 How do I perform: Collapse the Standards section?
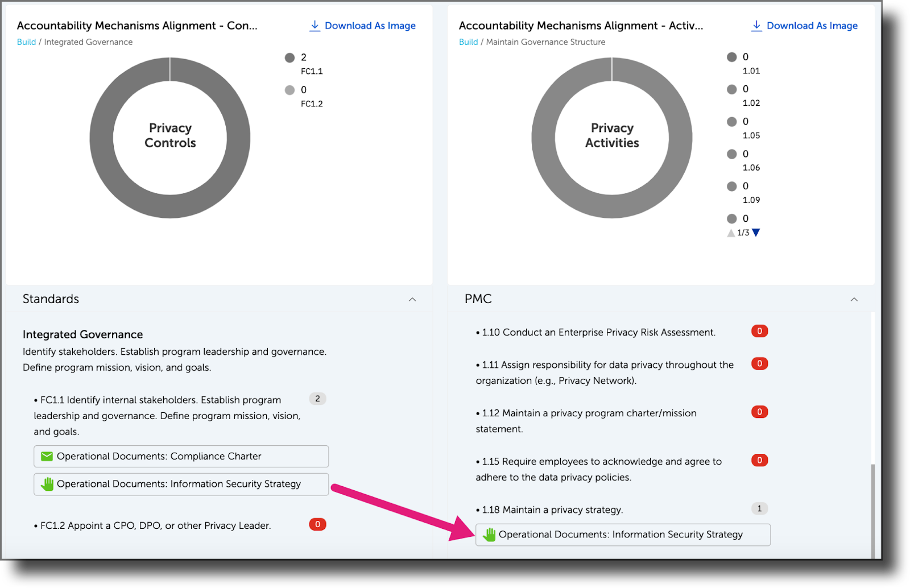tap(412, 299)
